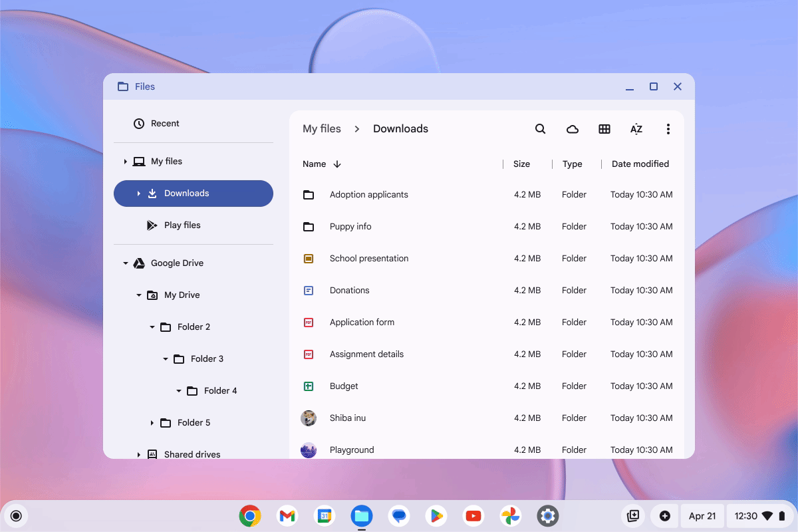The height and width of the screenshot is (532, 798).
Task: Click the Google Drive logo icon
Action: pyautogui.click(x=139, y=263)
